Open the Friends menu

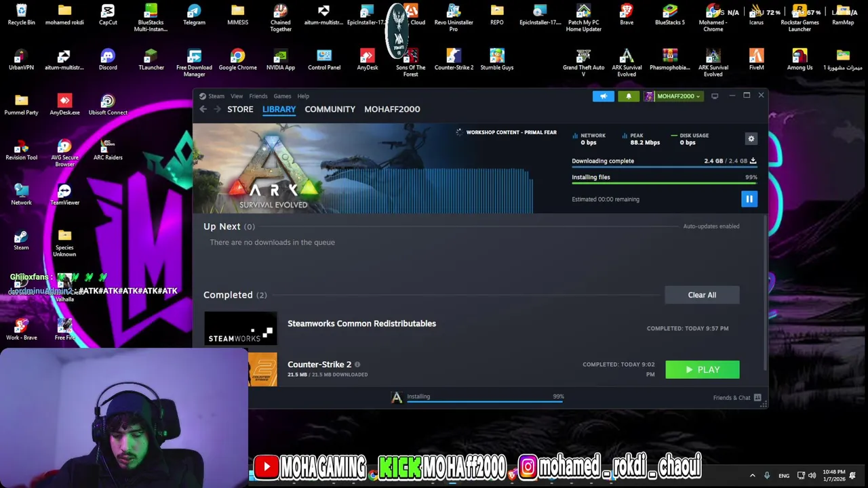[x=258, y=96]
